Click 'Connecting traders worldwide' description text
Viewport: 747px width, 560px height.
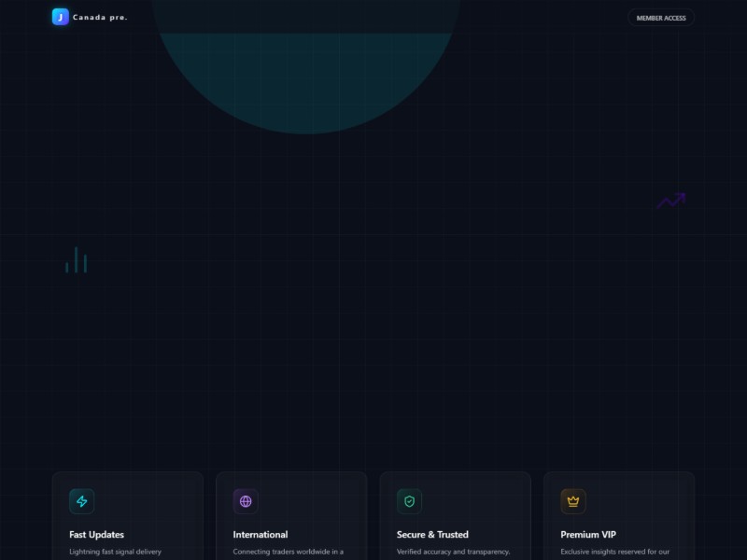pos(288,552)
